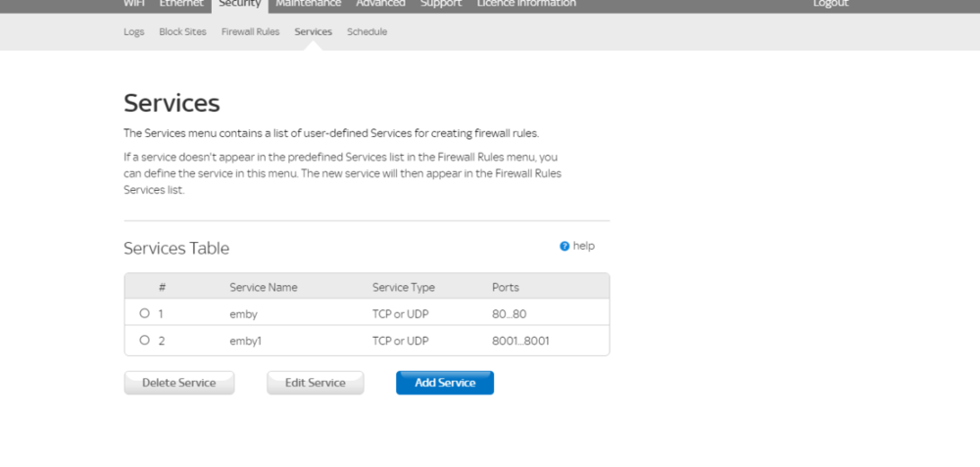980x467 pixels.
Task: Open the Security tab
Action: pos(239,4)
